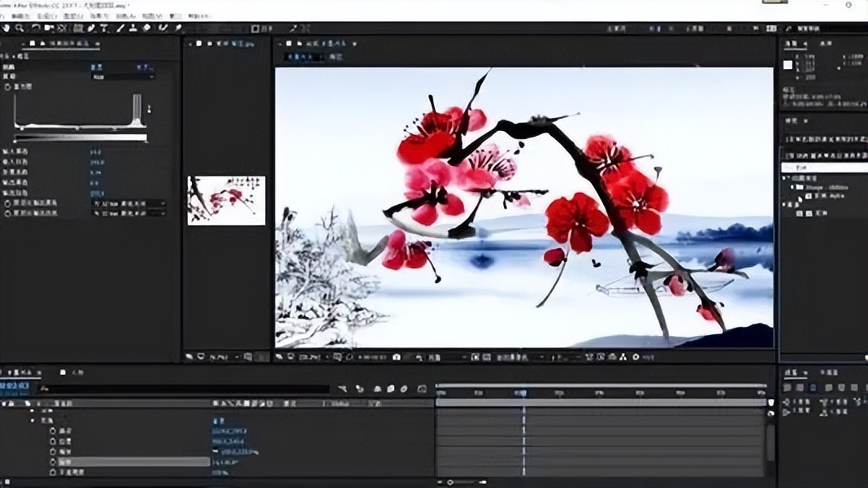Open the channel dropdown in Levels effect
Image resolution: width=868 pixels, height=488 pixels.
[x=122, y=76]
